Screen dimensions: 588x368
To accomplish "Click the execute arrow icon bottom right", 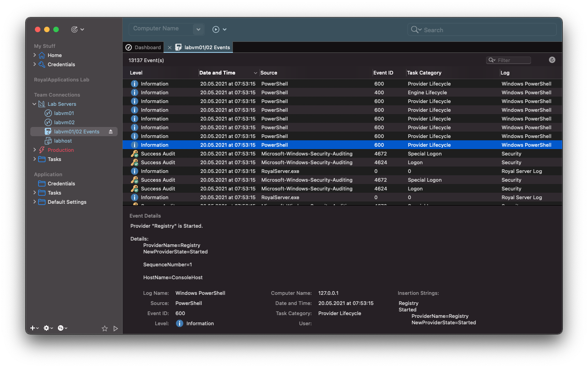I will click(x=116, y=328).
